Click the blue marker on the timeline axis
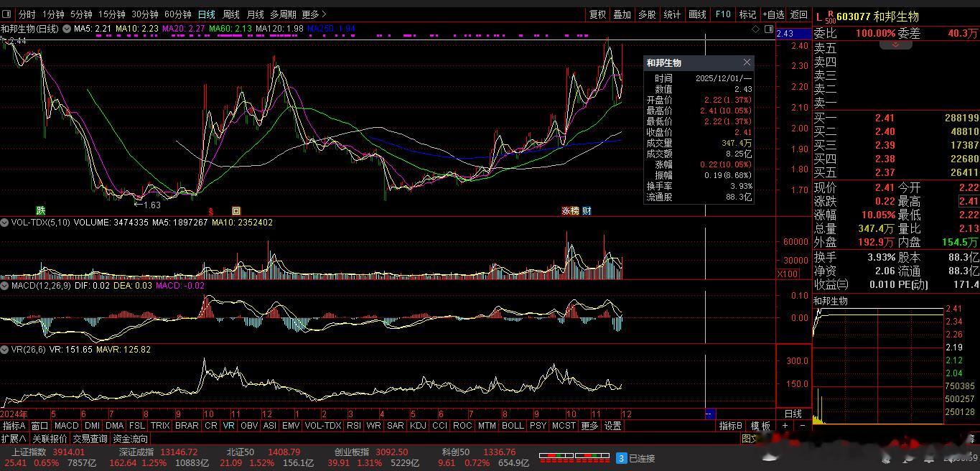This screenshot has height=471, width=980. pyautogui.click(x=709, y=414)
